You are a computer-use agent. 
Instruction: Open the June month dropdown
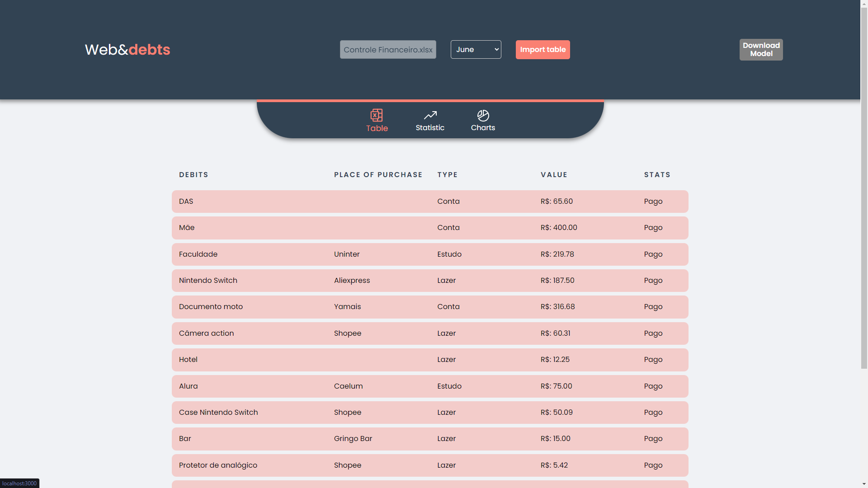[x=476, y=49]
